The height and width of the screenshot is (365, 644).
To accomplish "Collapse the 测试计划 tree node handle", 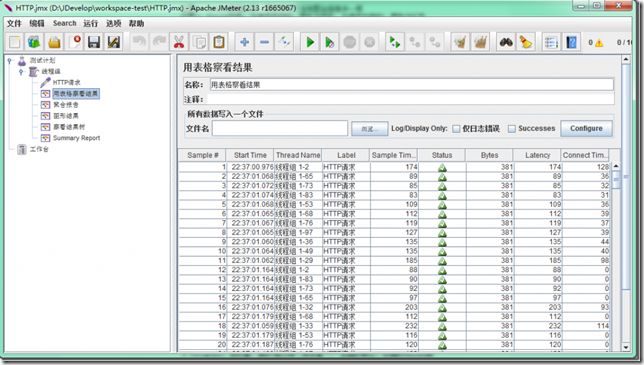I will pyautogui.click(x=10, y=61).
